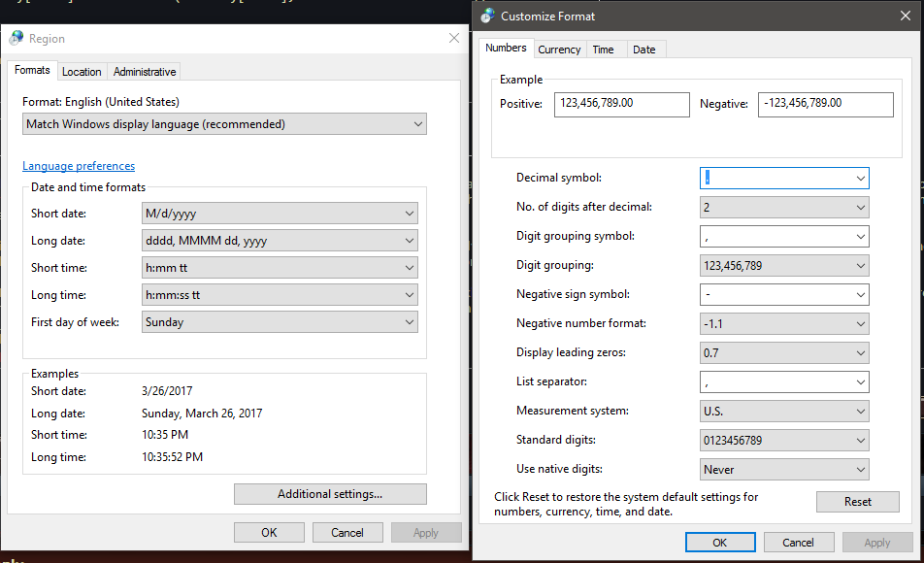Screen dimensions: 924x563
Task: Expand the Format language dropdown
Action: pos(224,124)
